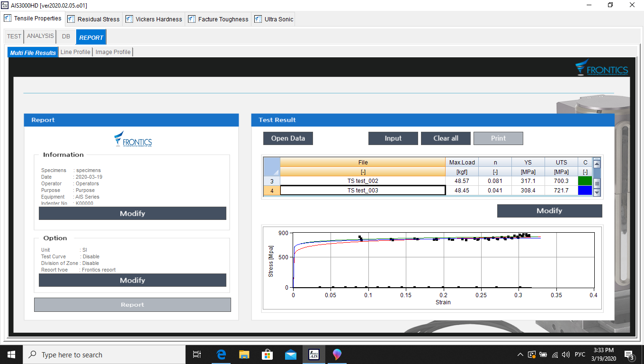Click Modify under the Option section

[133, 280]
